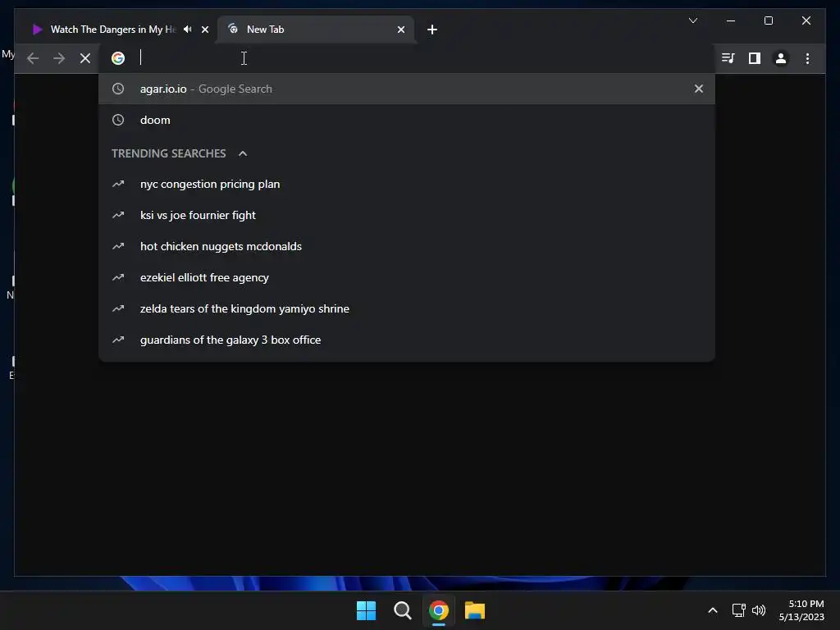Open File Explorer from taskbar
This screenshot has height=630, width=840.
pos(475,610)
